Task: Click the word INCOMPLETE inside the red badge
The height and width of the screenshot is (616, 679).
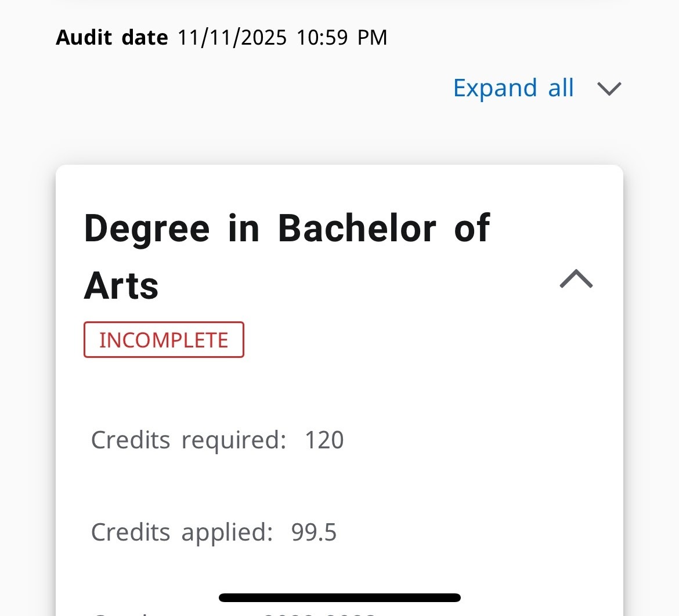Action: click(x=164, y=340)
